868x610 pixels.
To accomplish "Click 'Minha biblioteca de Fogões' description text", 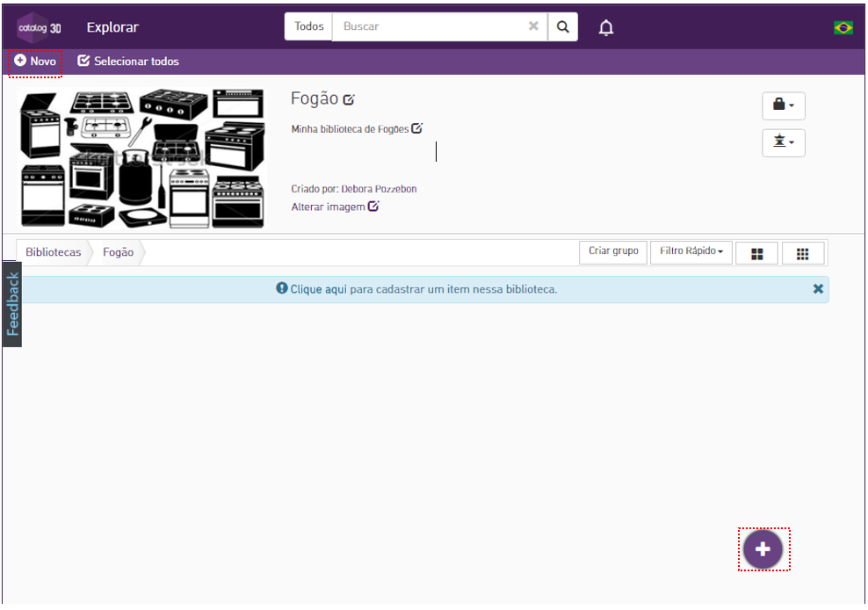I will click(x=350, y=129).
